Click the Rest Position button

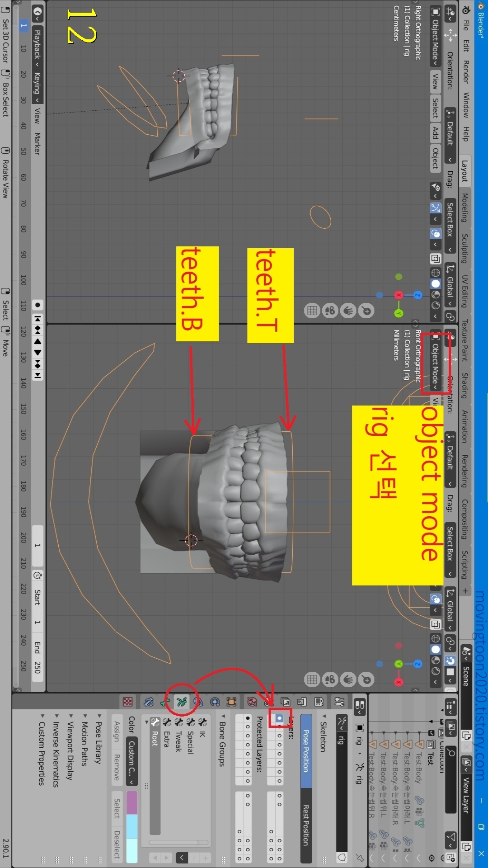click(306, 826)
